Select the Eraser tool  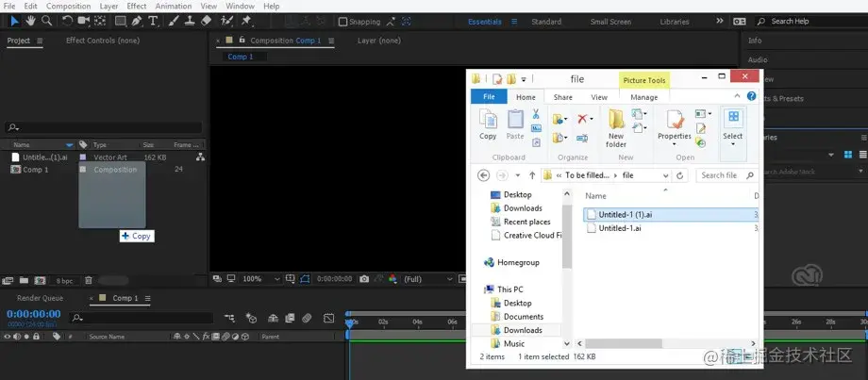pos(206,21)
